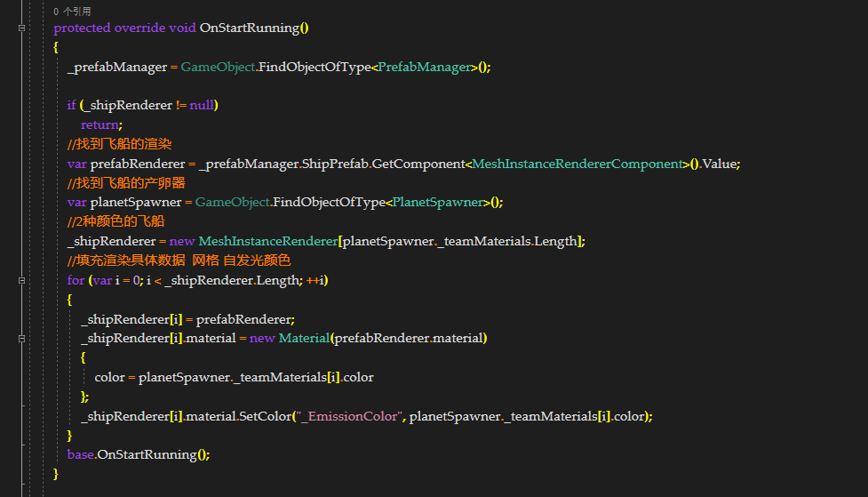The image size is (868, 497).
Task: Click GetComponent generic method call
Action: pyautogui.click(x=418, y=164)
